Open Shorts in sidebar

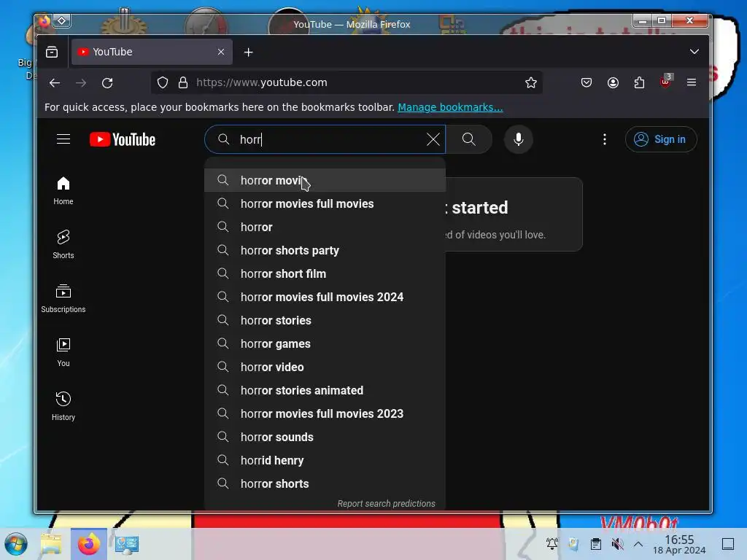coord(63,245)
